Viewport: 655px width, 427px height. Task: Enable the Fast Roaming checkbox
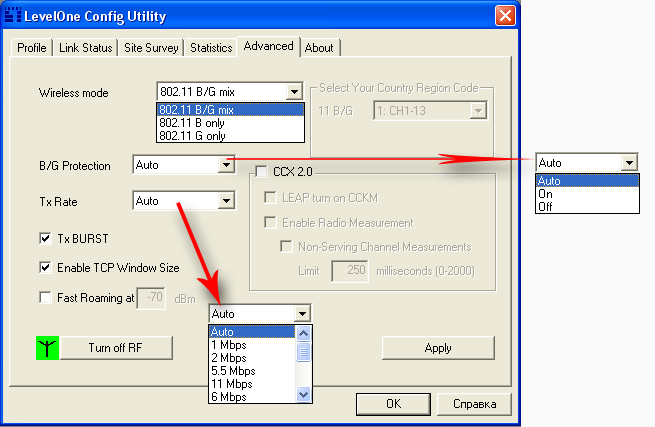pyautogui.click(x=45, y=297)
